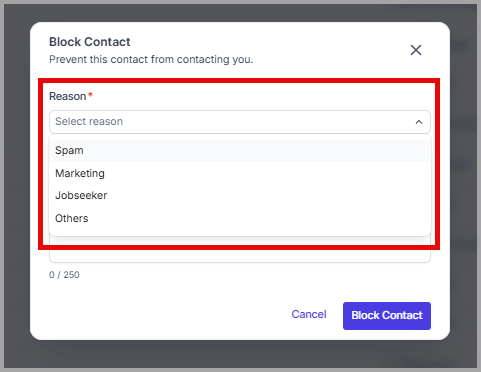
Task: Click the "Select reason" combo box
Action: point(240,122)
